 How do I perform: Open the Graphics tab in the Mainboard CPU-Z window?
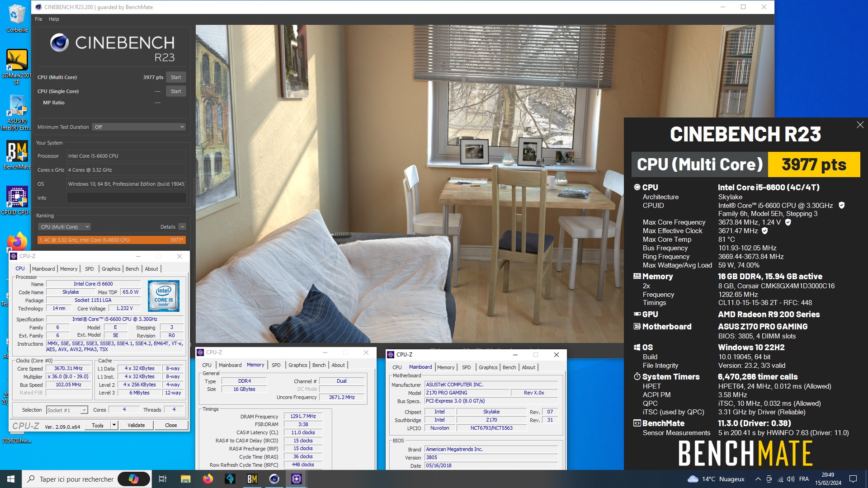pyautogui.click(x=488, y=367)
